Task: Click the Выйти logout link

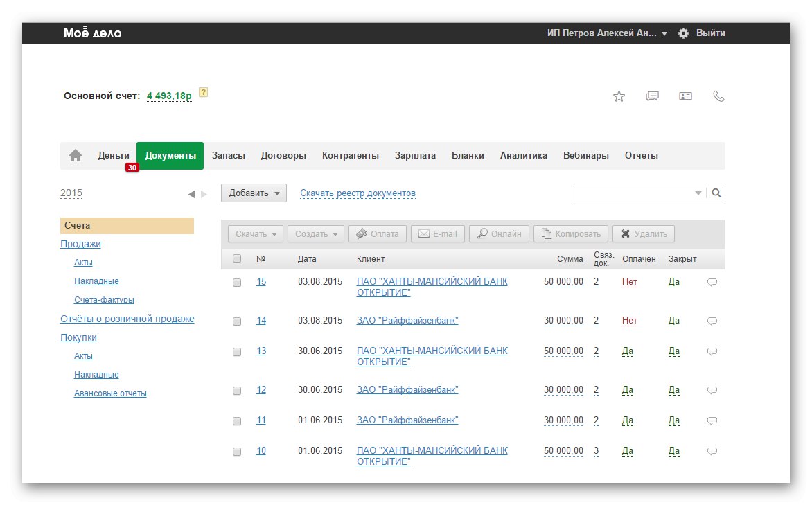Action: [x=711, y=33]
